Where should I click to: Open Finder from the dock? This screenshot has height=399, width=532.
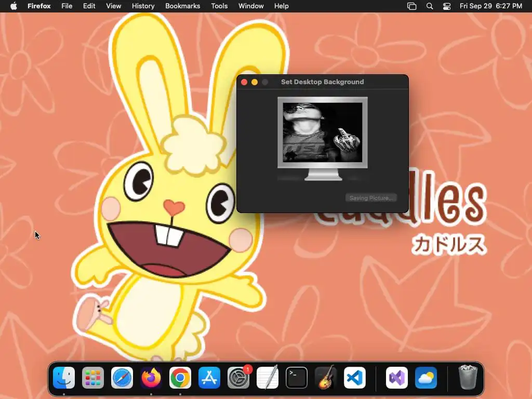[x=64, y=378]
